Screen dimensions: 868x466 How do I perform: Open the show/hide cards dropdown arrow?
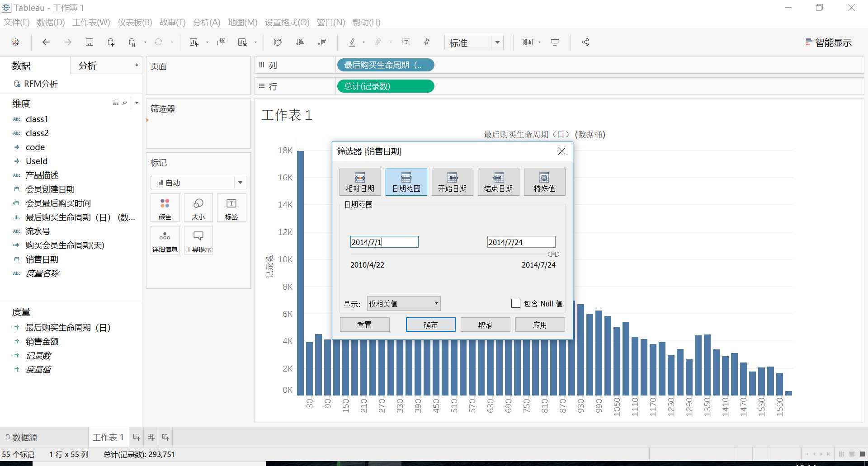click(539, 42)
